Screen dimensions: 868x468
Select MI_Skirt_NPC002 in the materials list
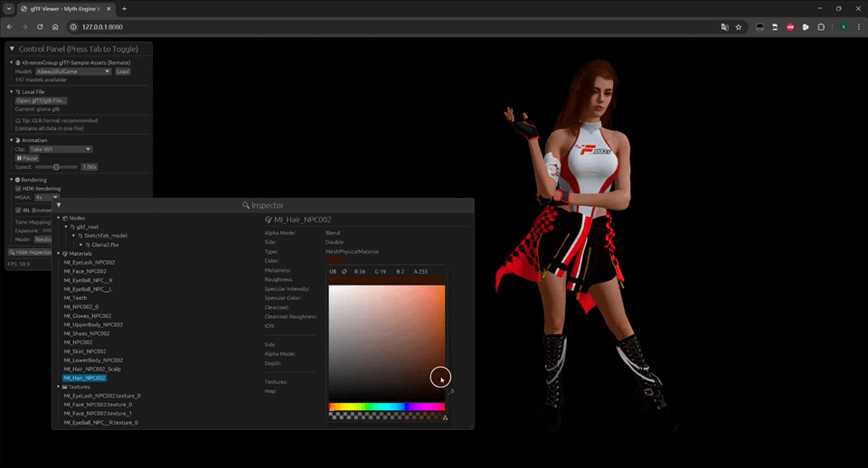point(84,351)
